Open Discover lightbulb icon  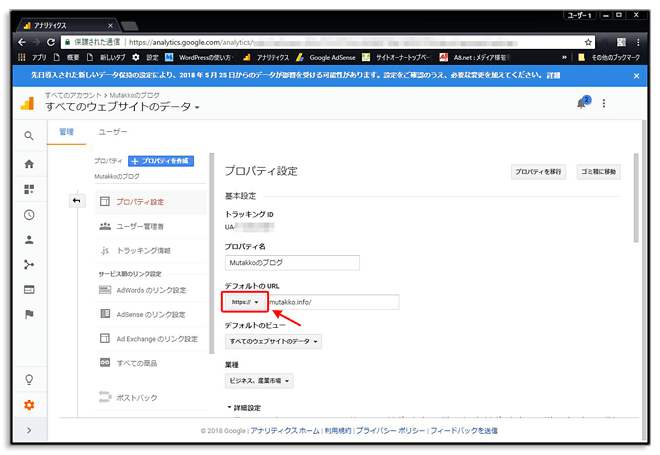[29, 380]
